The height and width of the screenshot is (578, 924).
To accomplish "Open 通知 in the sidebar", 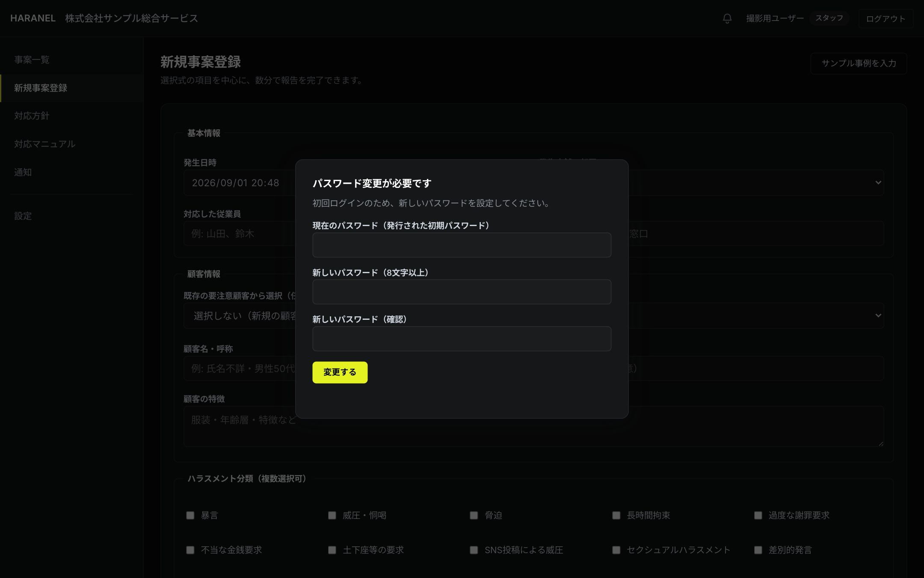I will 71,173.
